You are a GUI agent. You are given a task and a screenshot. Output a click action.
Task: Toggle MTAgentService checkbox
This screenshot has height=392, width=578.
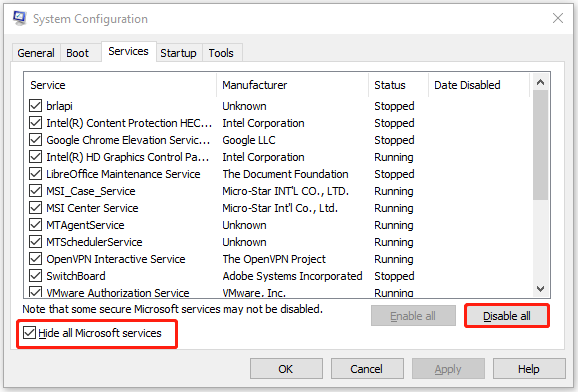(x=35, y=225)
